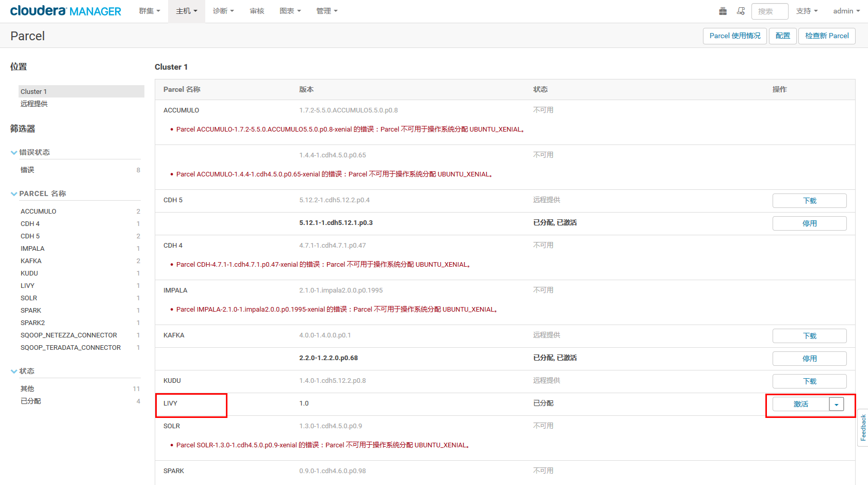Activate the LIVY parcel with 激活
The height and width of the screenshot is (485, 868).
(x=801, y=405)
